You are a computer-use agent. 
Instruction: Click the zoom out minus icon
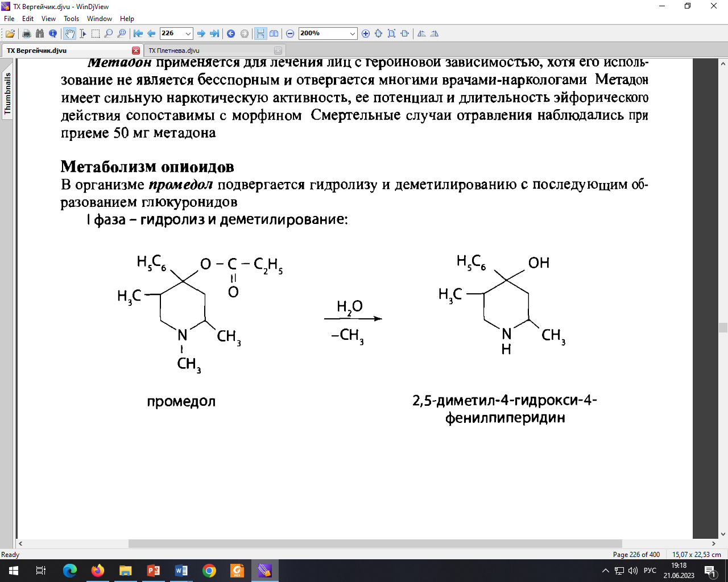pos(290,34)
